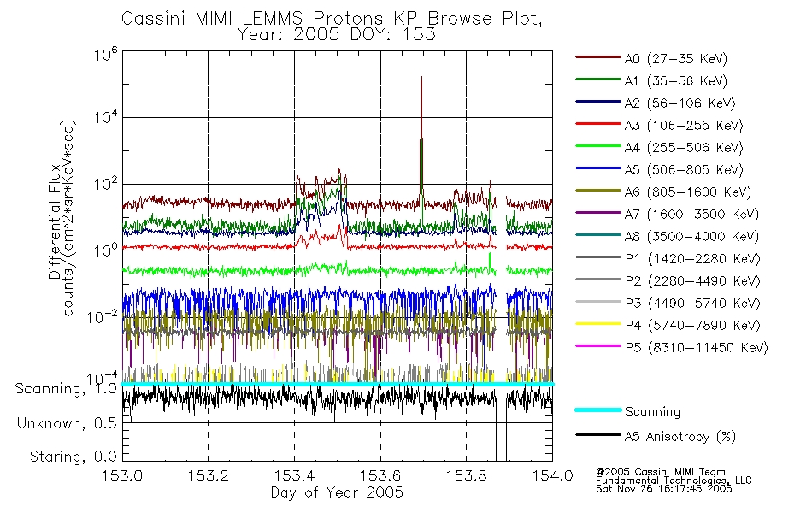Click the A4 (255-506 KeV) legend label
The image size is (812, 513).
click(x=684, y=148)
